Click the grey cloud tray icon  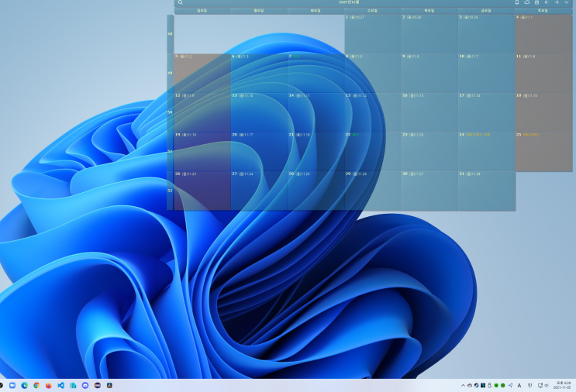pyautogui.click(x=470, y=385)
